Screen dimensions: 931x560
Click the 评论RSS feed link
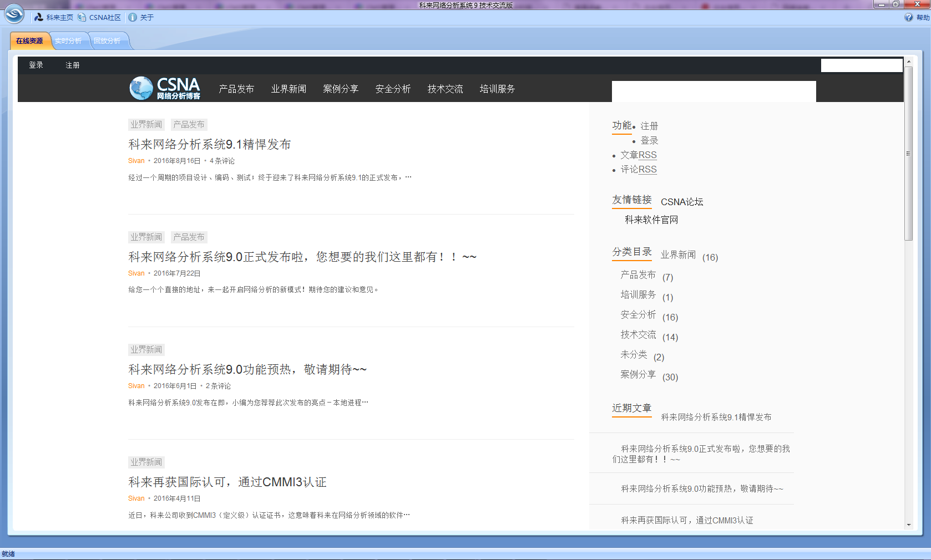639,170
